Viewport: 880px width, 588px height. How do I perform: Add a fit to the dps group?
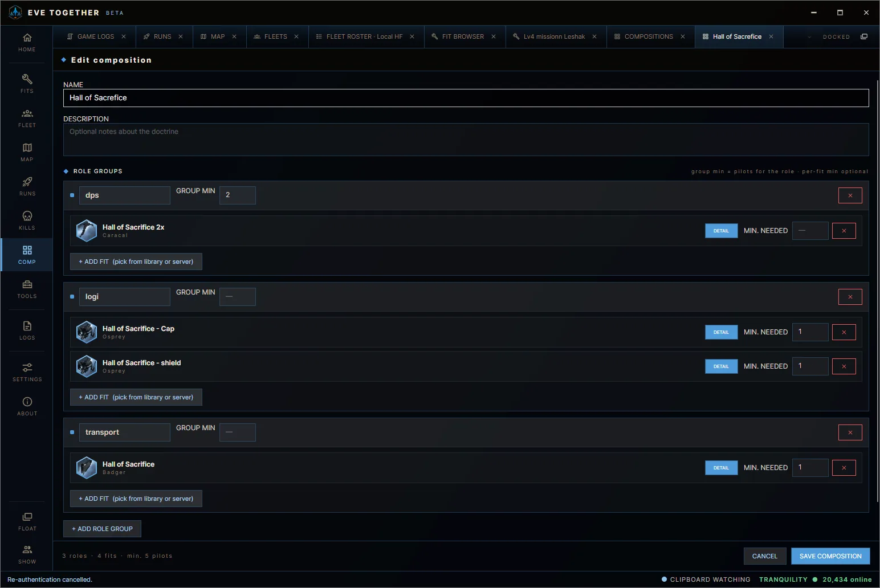click(136, 262)
